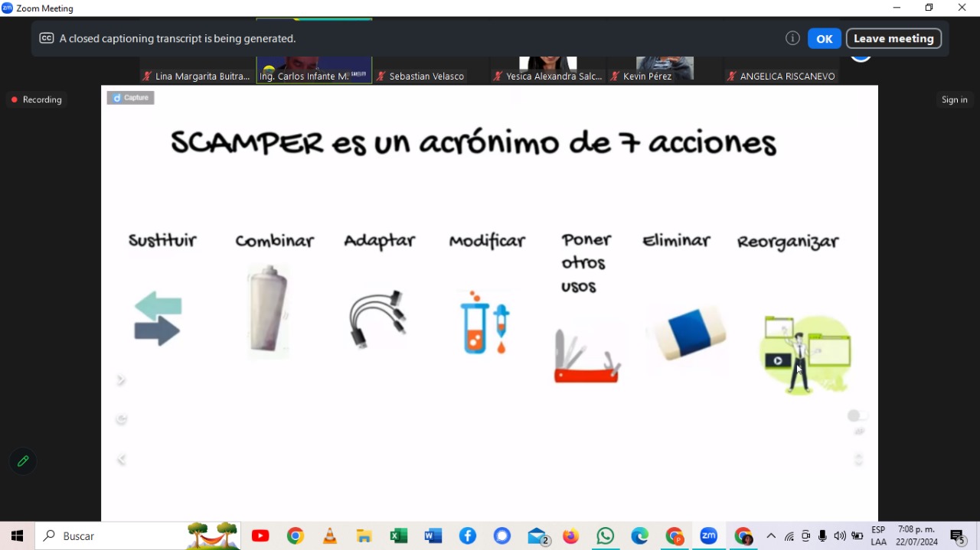980x550 pixels.
Task: Click the word 'Adaptar'
Action: coord(380,242)
